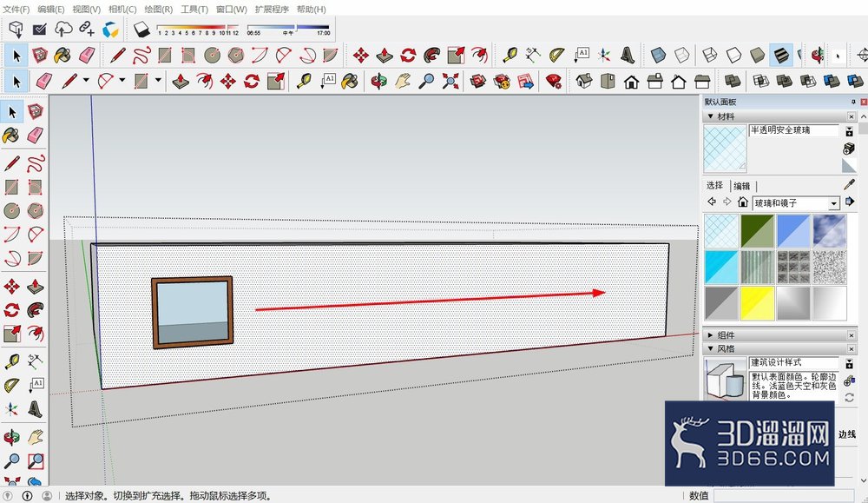
Task: Open the arc tool dropdown arrow
Action: [122, 80]
